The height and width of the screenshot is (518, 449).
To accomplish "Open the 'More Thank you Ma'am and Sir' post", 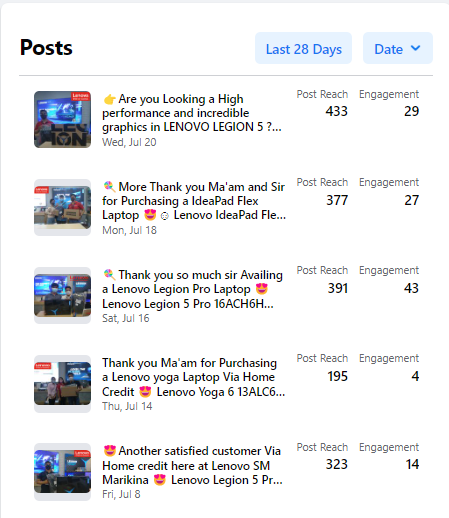I will point(194,201).
